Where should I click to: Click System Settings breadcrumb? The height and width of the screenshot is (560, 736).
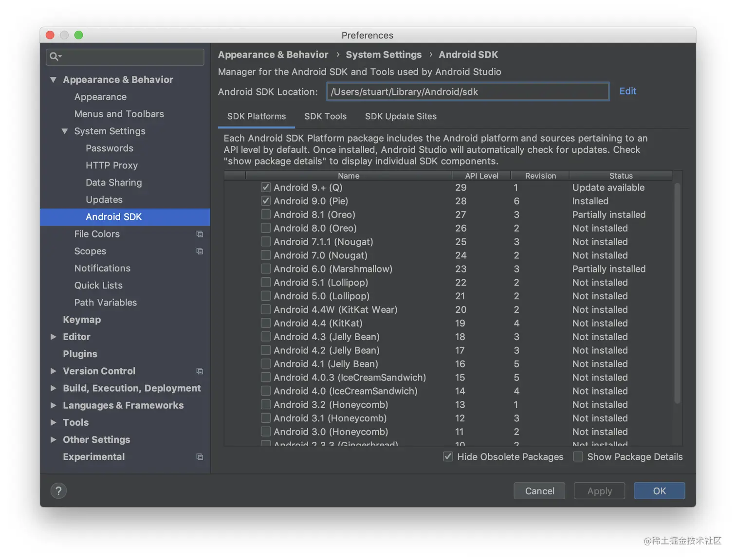click(384, 55)
